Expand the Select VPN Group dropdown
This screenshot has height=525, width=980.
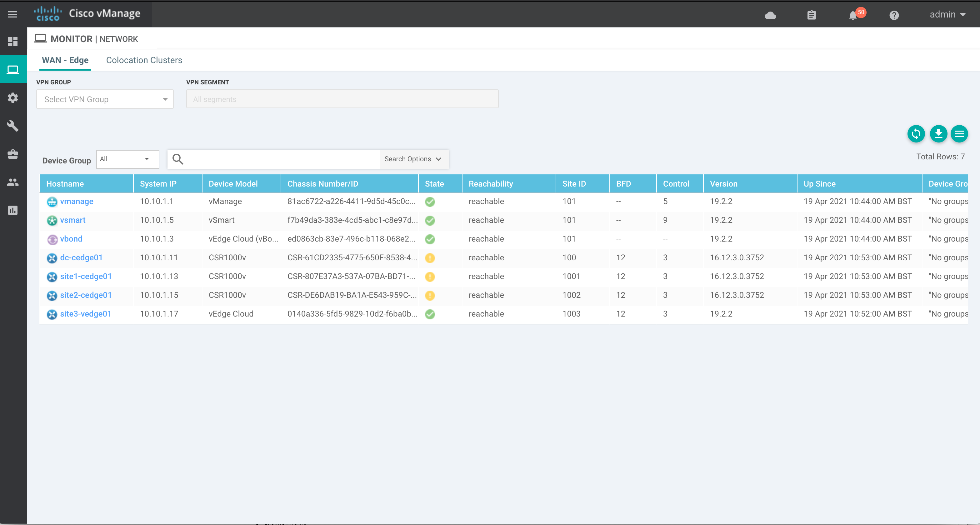coord(105,99)
